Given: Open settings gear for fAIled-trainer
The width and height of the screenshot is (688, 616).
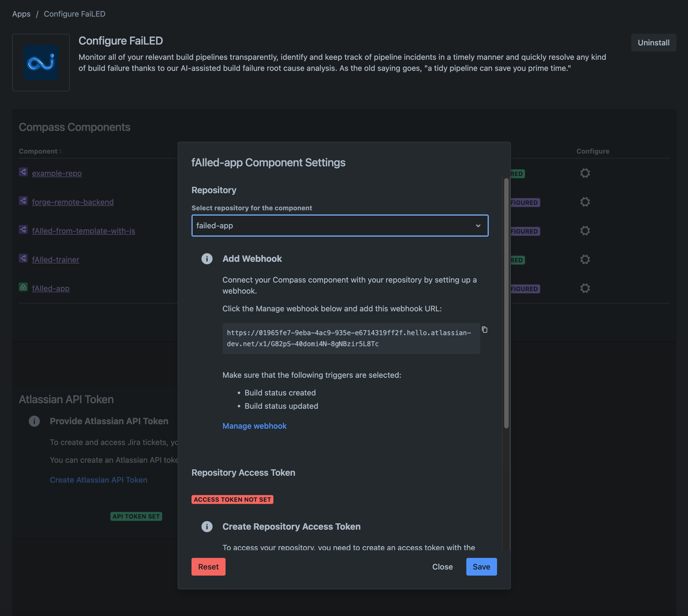Looking at the screenshot, I should [585, 259].
